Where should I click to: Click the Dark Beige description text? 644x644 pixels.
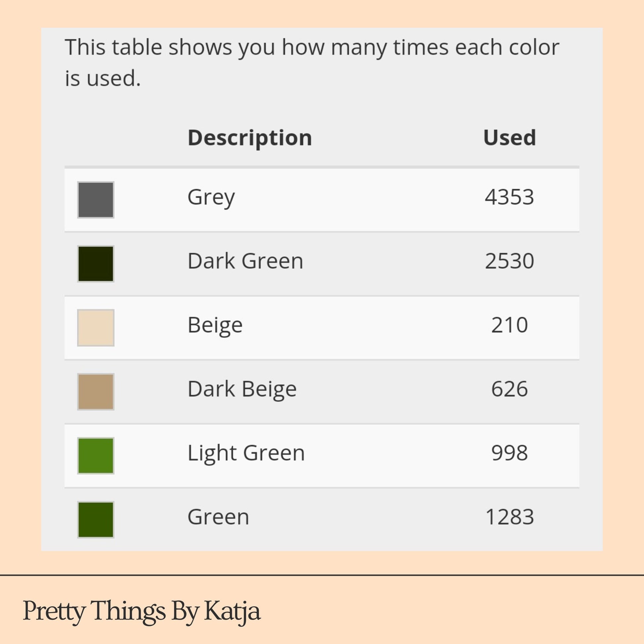point(242,390)
